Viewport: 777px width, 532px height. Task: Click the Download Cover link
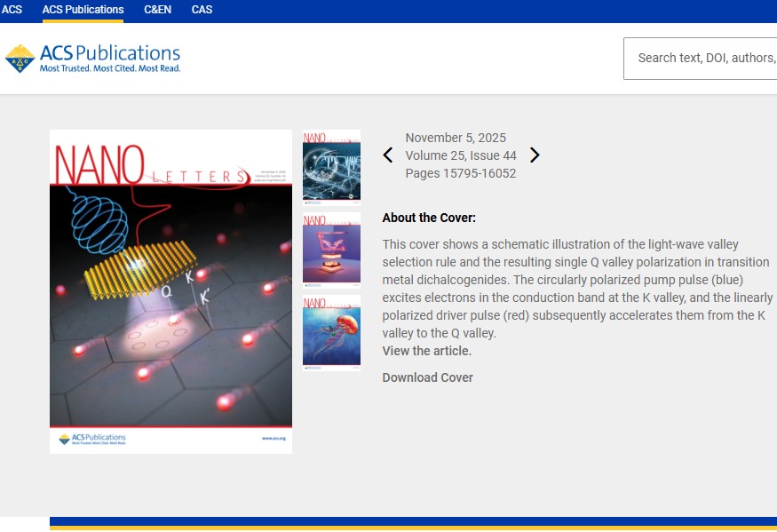[428, 377]
